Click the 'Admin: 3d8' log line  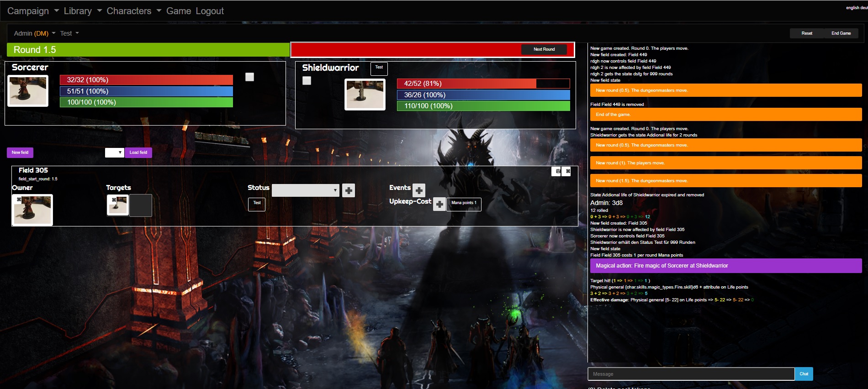[606, 203]
